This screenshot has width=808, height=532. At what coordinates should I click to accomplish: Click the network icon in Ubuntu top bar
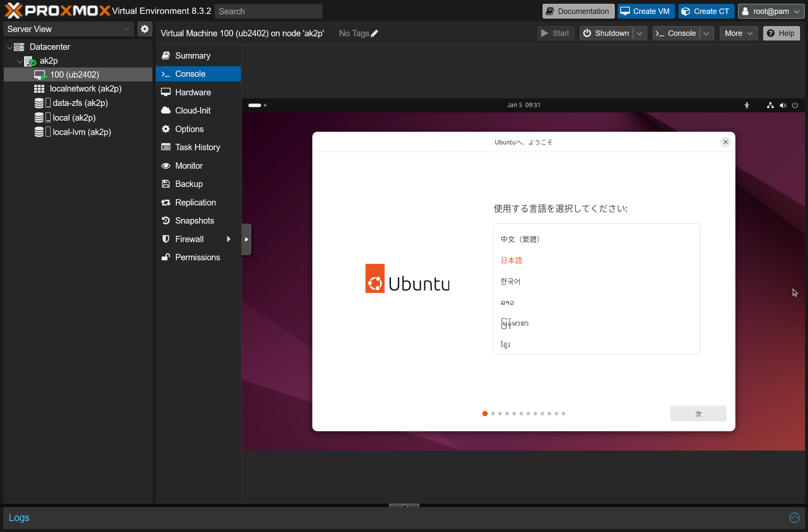tap(770, 105)
